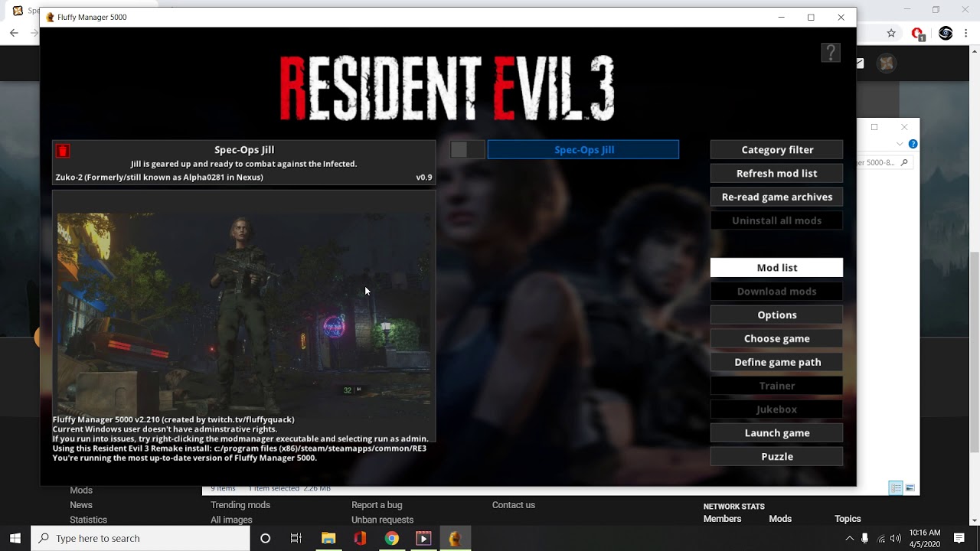The height and width of the screenshot is (551, 980).
Task: Click the Fluffy Manager taskbar icon
Action: [x=455, y=539]
